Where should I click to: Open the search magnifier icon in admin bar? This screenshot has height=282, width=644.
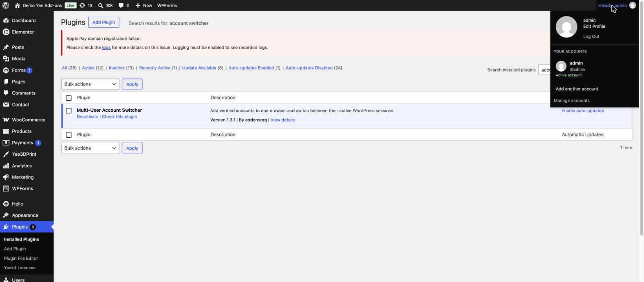pyautogui.click(x=101, y=5)
